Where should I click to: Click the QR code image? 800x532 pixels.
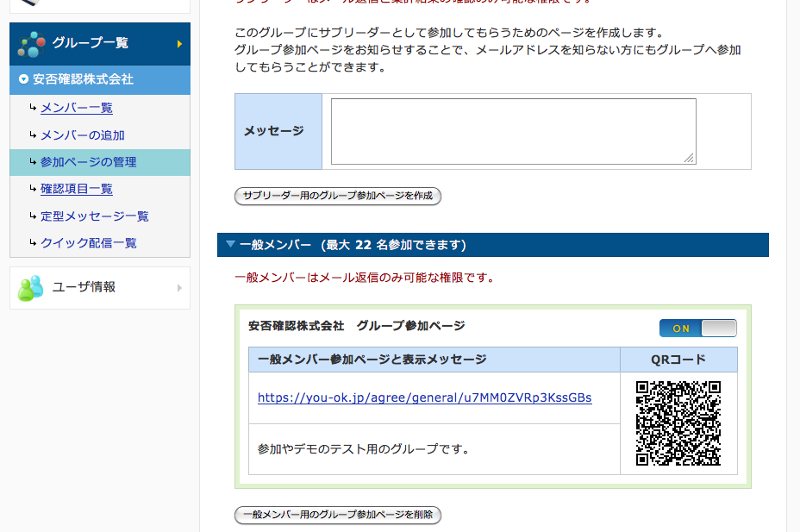pyautogui.click(x=678, y=422)
